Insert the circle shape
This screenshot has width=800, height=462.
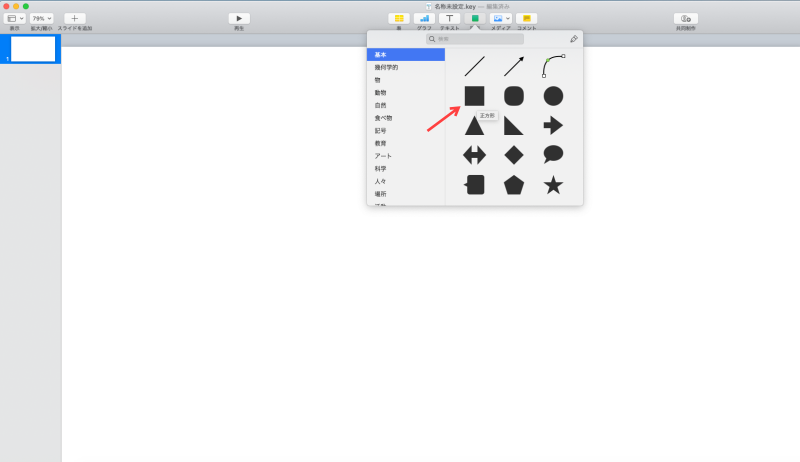tap(553, 96)
